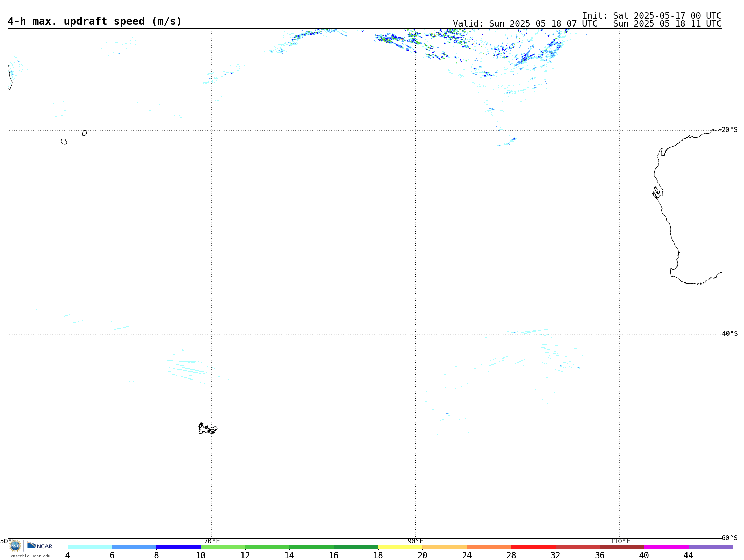Click the colorbar tick label 40

(644, 555)
